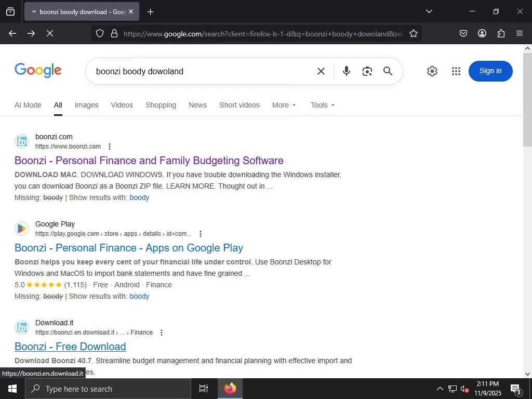Image resolution: width=532 pixels, height=399 pixels.
Task: Open Task View on the taskbar
Action: pyautogui.click(x=204, y=389)
